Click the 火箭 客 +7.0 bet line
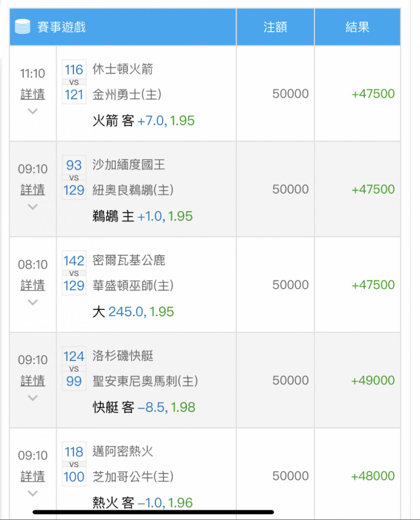 (x=143, y=121)
